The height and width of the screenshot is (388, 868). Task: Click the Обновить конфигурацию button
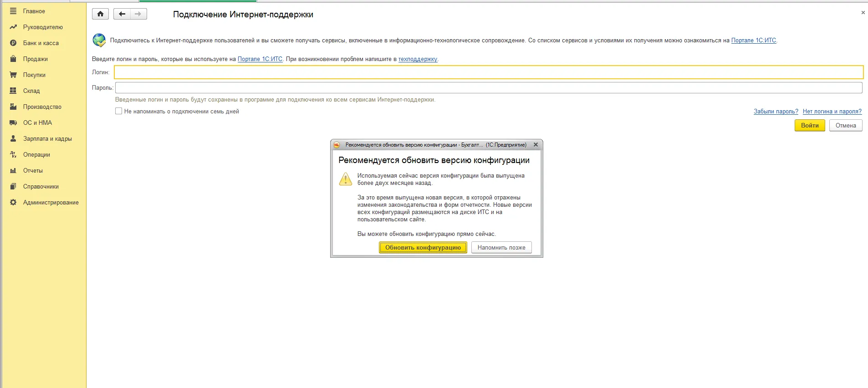pos(423,247)
